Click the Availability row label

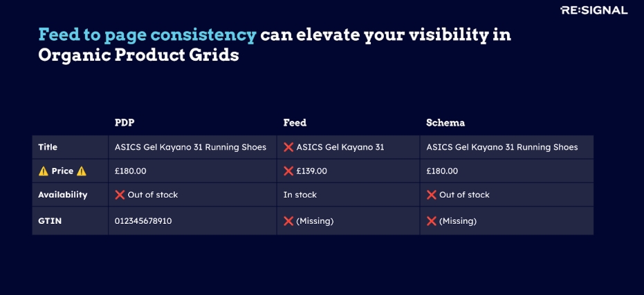click(x=62, y=195)
